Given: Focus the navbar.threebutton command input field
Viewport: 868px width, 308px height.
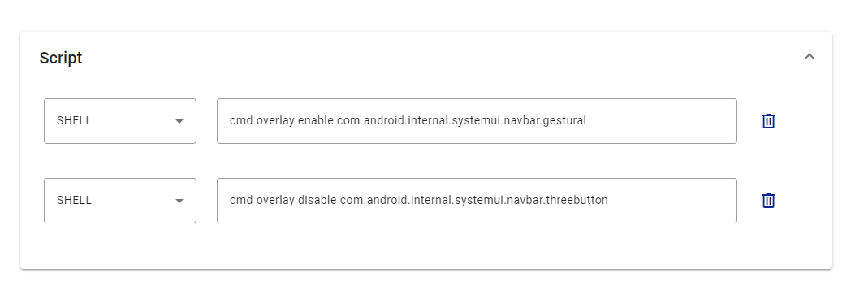Looking at the screenshot, I should [x=477, y=201].
